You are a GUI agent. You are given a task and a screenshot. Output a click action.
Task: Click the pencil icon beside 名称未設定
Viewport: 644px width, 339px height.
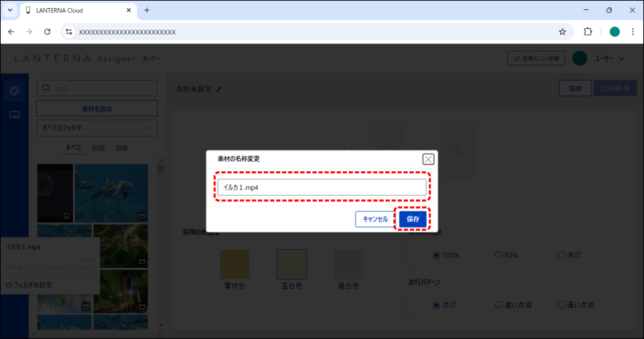pos(219,89)
